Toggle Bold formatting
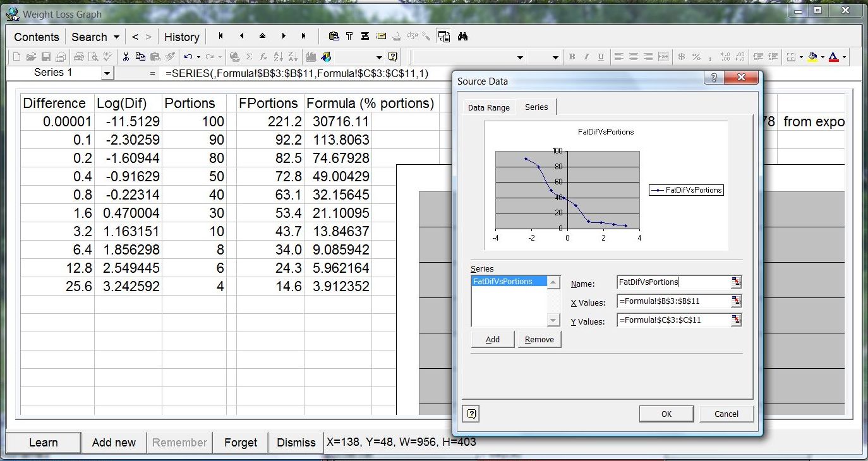868x461 pixels. (572, 57)
